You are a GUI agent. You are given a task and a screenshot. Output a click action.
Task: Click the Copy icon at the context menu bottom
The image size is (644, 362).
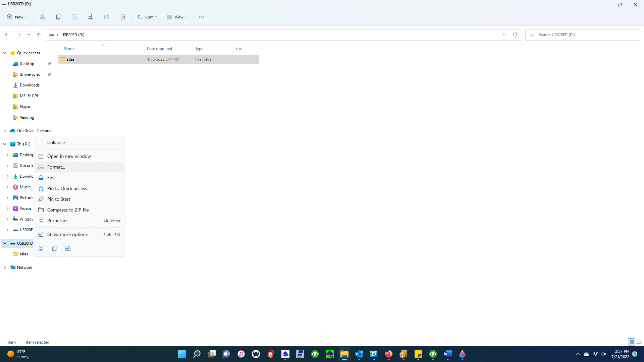coord(54,249)
